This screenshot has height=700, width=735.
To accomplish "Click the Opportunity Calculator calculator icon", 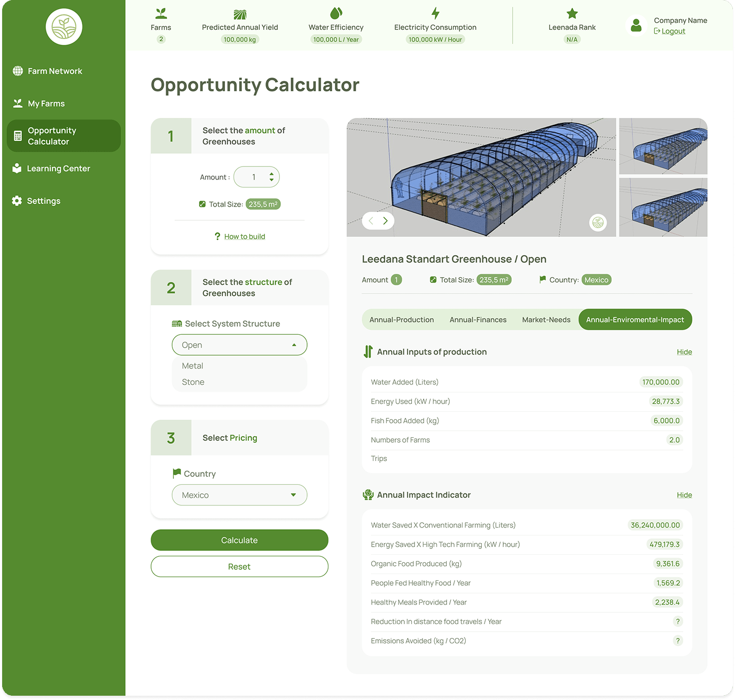I will [x=18, y=136].
